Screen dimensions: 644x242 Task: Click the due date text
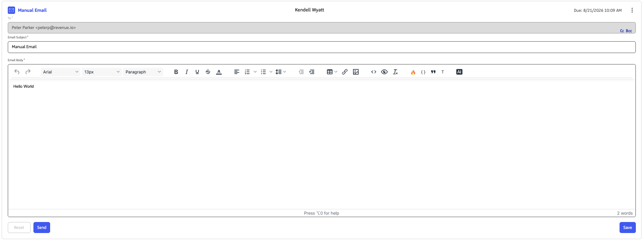coord(598,11)
